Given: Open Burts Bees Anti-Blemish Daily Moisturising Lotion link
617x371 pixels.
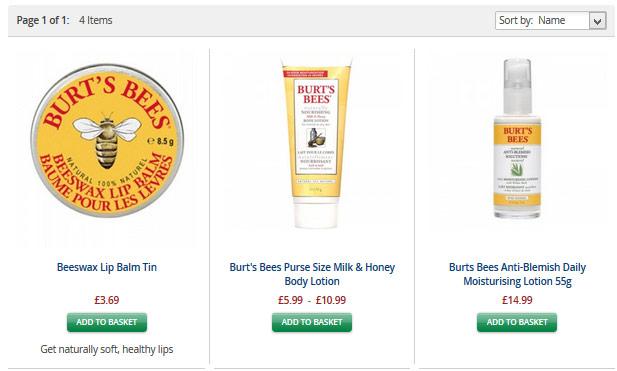Looking at the screenshot, I should click(x=517, y=274).
